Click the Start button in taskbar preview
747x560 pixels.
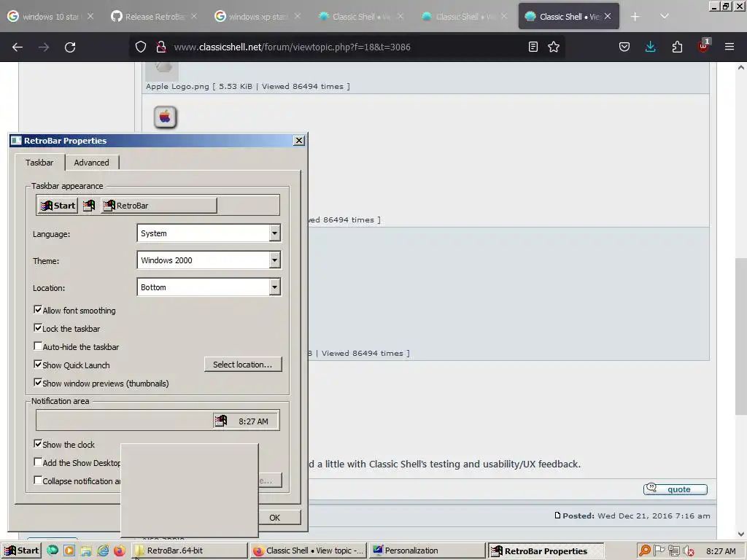pyautogui.click(x=58, y=206)
